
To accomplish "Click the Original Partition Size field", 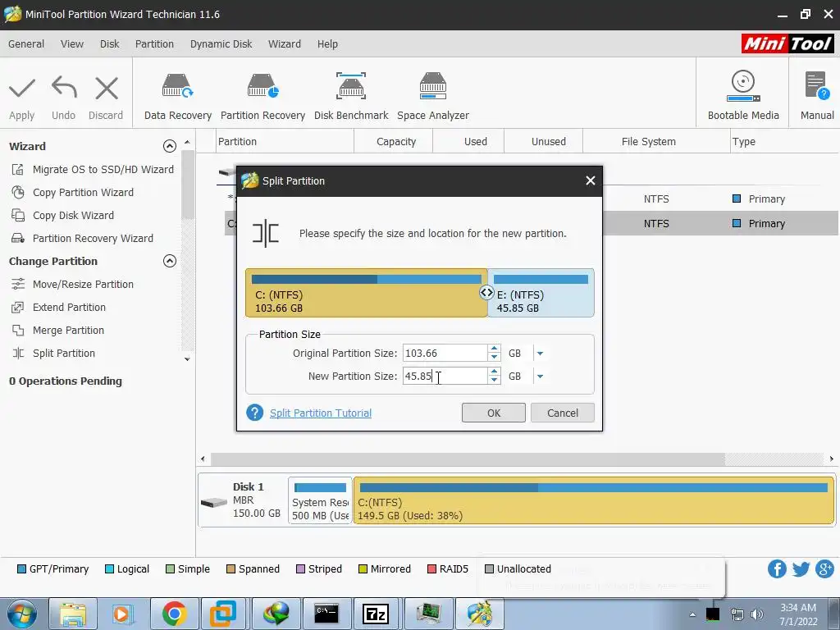I will click(x=445, y=353).
